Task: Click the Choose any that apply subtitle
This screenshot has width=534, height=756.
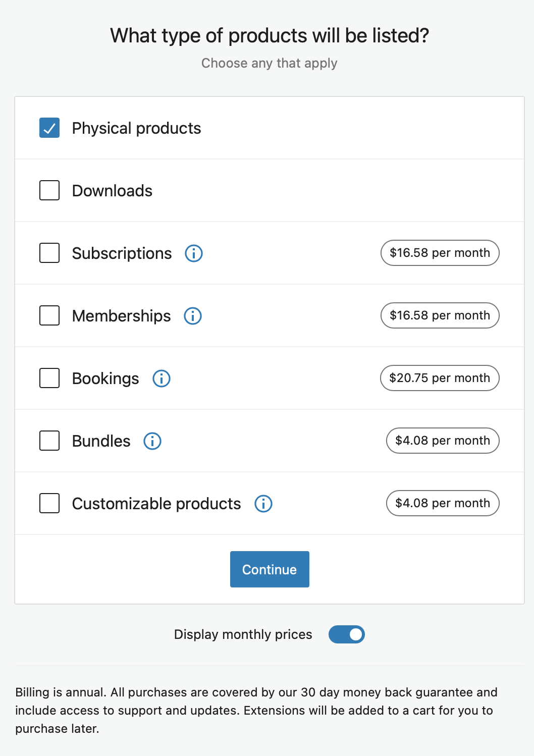Action: (270, 63)
